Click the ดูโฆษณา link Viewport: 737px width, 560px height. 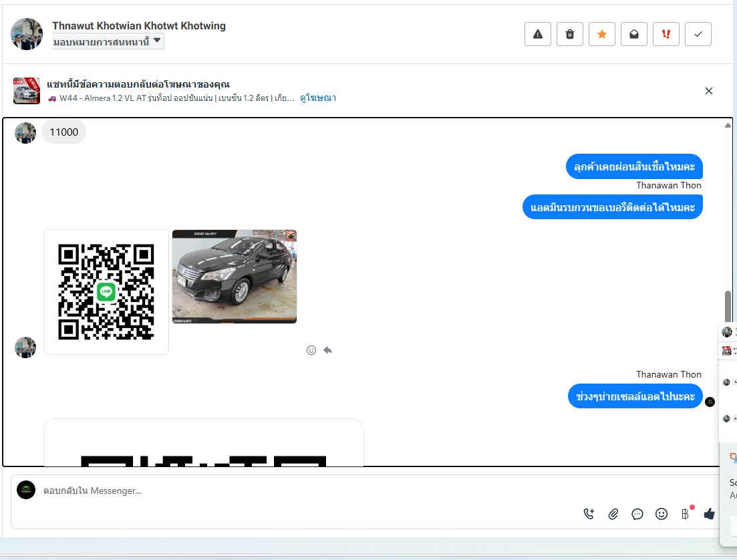click(317, 98)
